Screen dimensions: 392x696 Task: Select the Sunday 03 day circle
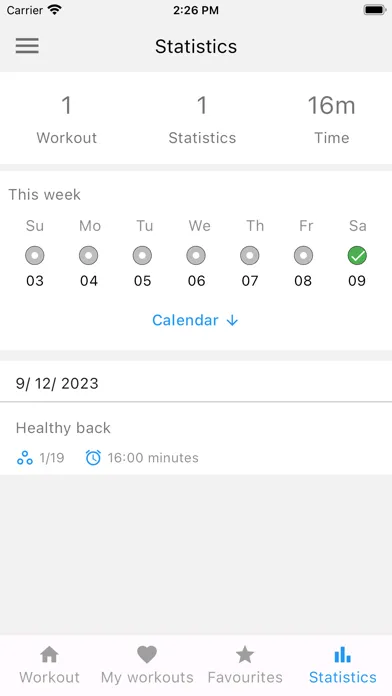coord(35,256)
